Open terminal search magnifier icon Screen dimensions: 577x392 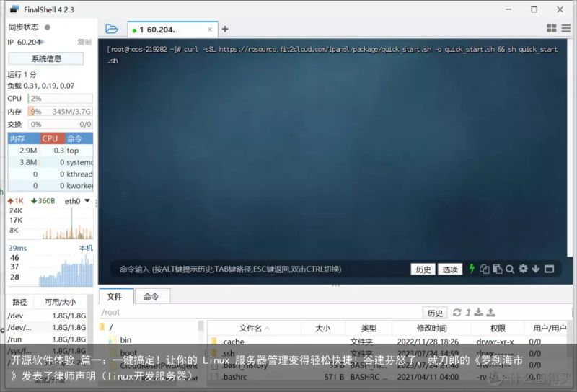pyautogui.click(x=510, y=269)
